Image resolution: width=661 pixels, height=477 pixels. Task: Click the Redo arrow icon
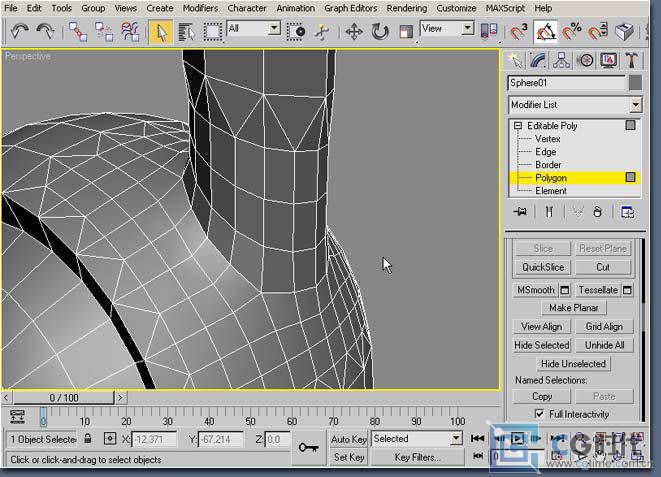[x=46, y=31]
